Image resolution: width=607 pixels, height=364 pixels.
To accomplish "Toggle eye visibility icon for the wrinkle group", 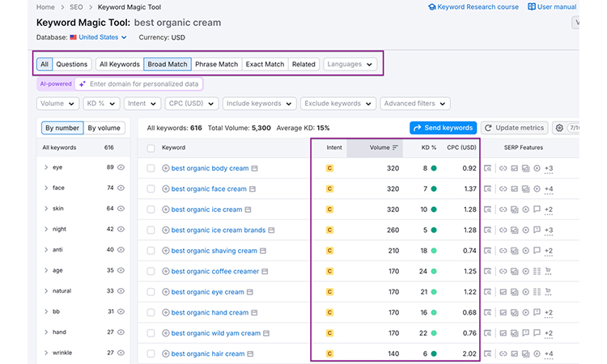I will (x=121, y=353).
